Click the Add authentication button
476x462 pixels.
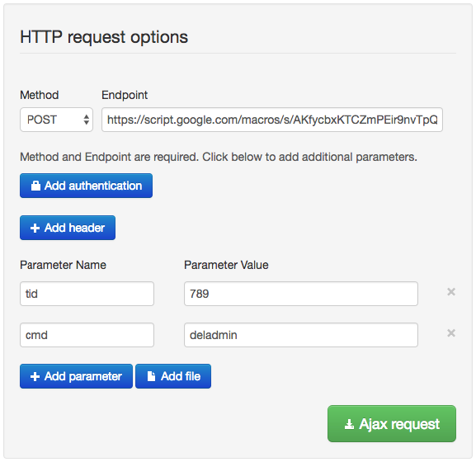(x=87, y=186)
